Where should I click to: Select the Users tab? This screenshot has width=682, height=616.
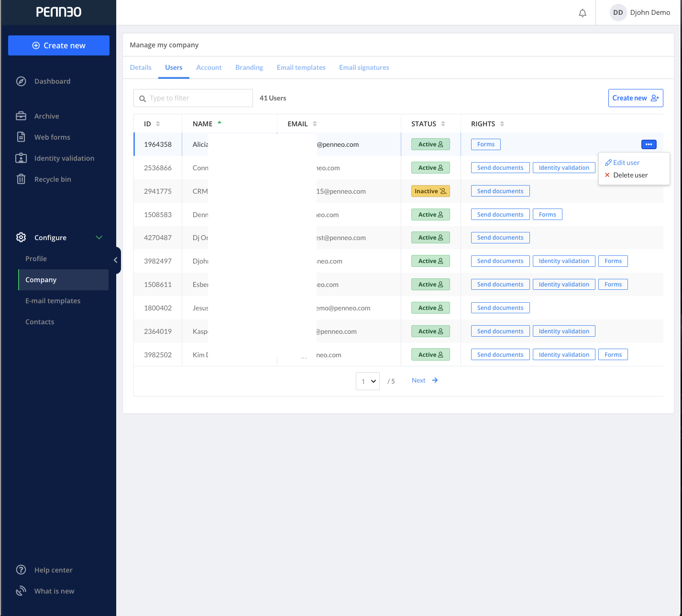point(174,67)
